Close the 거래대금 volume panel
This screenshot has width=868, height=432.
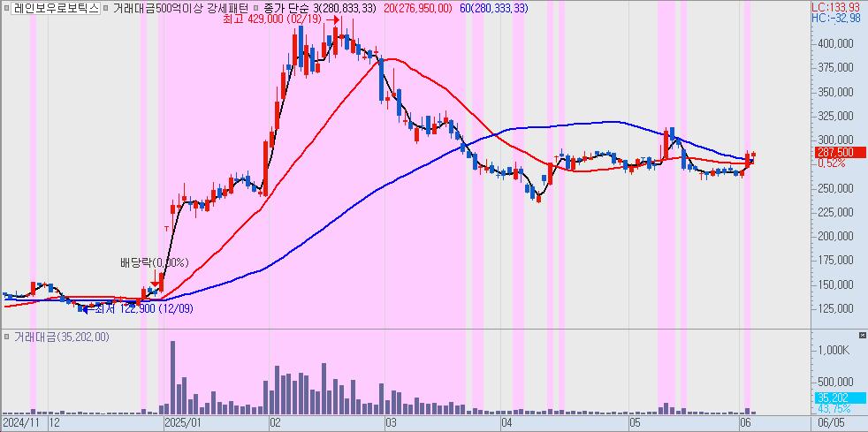pos(862,336)
